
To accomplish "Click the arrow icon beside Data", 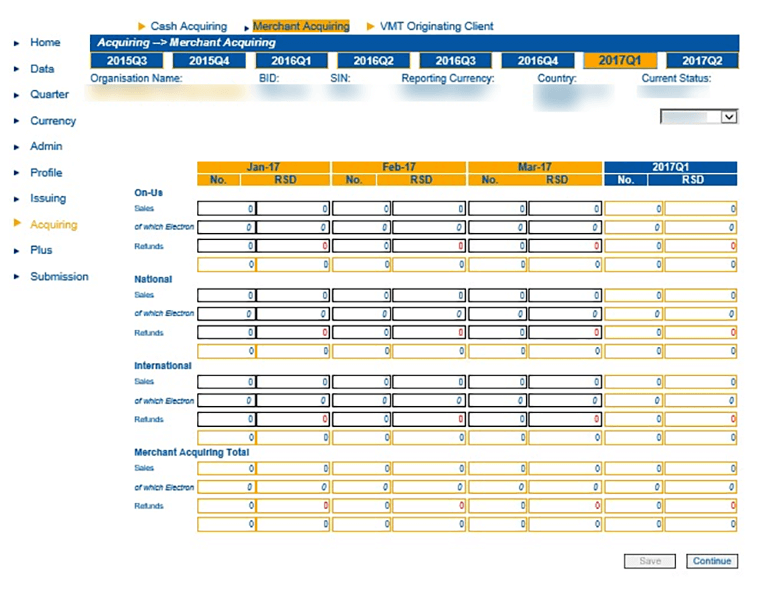I will [x=16, y=69].
